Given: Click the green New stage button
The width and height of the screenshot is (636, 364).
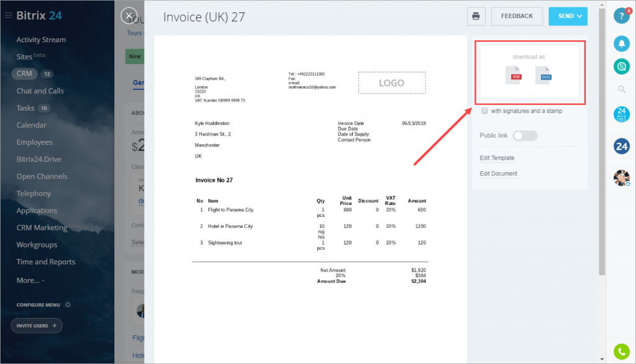Looking at the screenshot, I should click(x=135, y=57).
